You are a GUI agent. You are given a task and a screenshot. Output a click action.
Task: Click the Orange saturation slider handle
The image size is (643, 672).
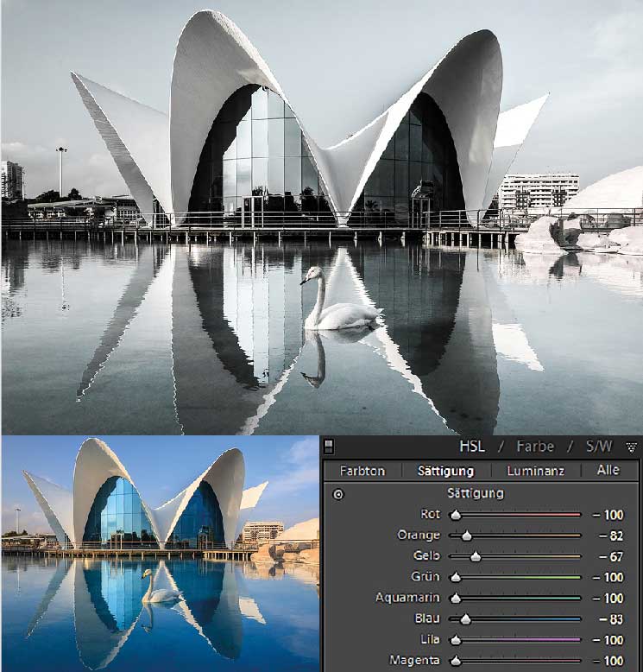(x=467, y=536)
